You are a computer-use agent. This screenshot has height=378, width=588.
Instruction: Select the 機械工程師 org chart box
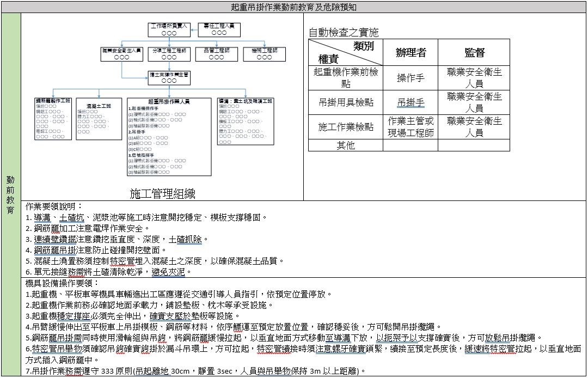click(264, 53)
